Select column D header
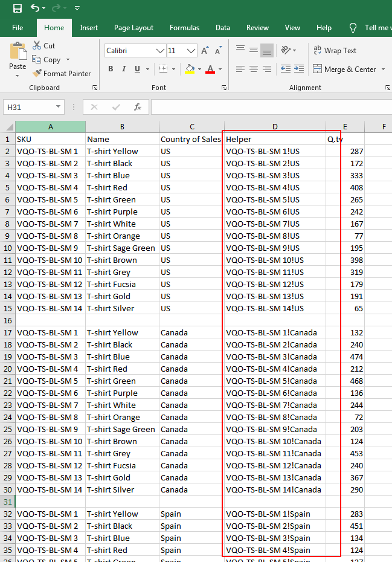The height and width of the screenshot is (562, 392). pos(275,127)
